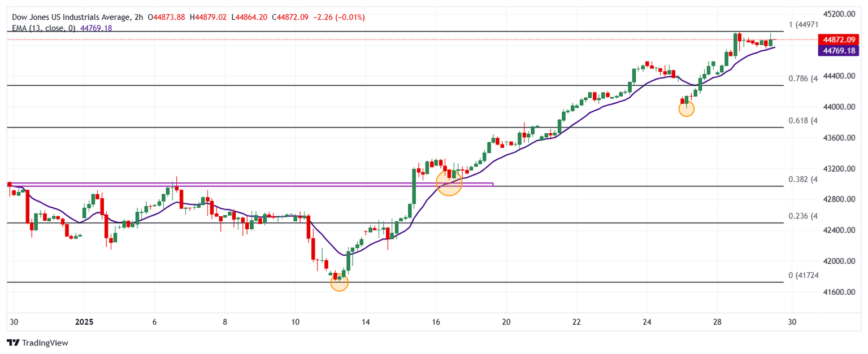This screenshot has width=868, height=354.
Task: Click the TradingView logo icon
Action: click(13, 343)
